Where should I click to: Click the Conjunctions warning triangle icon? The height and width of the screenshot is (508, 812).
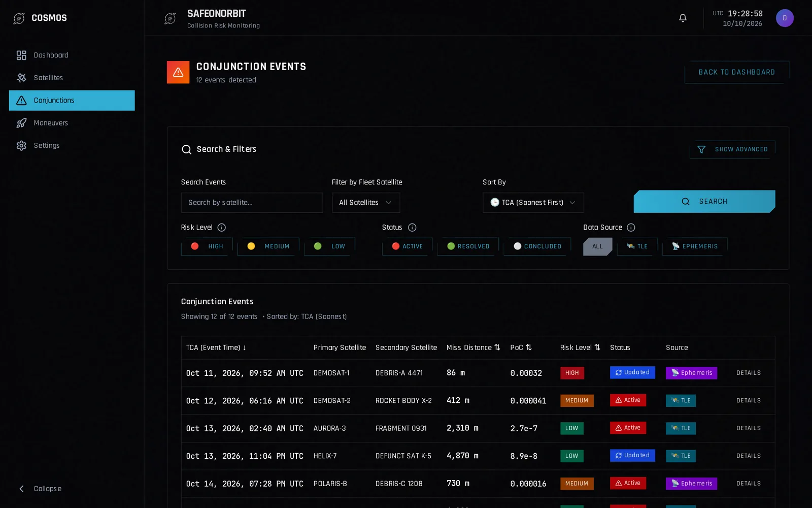[x=21, y=101]
